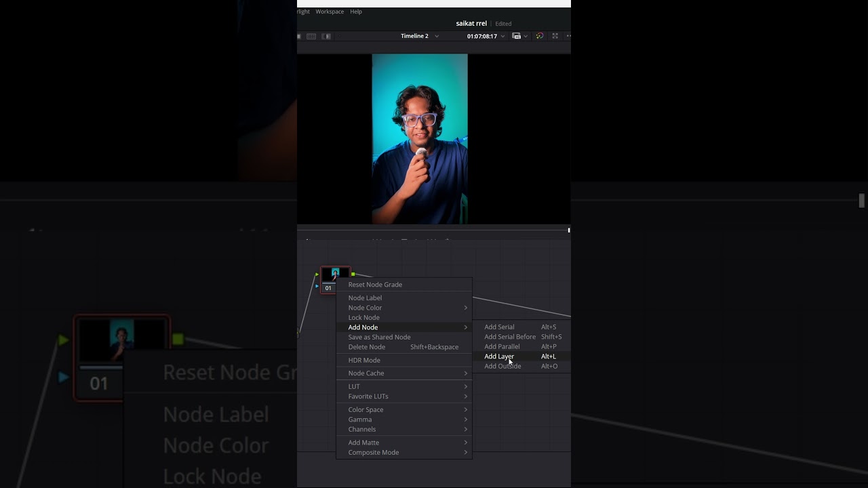Image resolution: width=868 pixels, height=488 pixels.
Task: Expand Composite Mode submenu
Action: (404, 452)
